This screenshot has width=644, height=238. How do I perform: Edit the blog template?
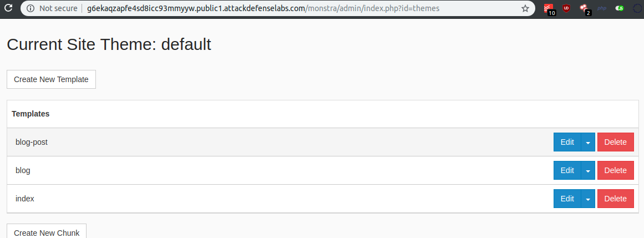tap(567, 170)
